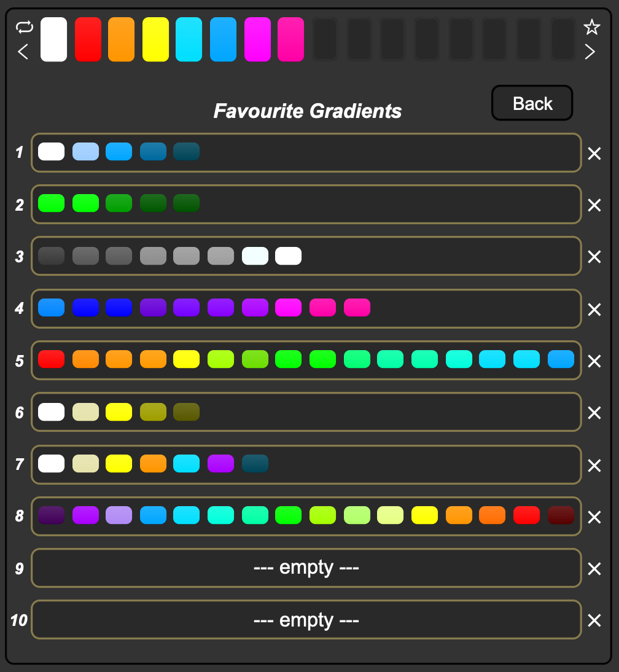Screen dimensions: 619x672
Task: Go to next gradient with right arrow
Action: 590,52
